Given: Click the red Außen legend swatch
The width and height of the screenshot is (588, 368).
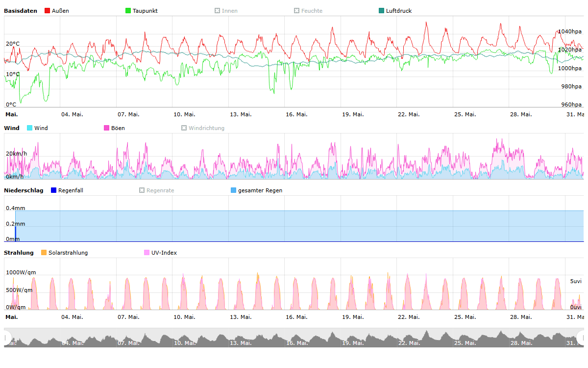Looking at the screenshot, I should pos(48,11).
